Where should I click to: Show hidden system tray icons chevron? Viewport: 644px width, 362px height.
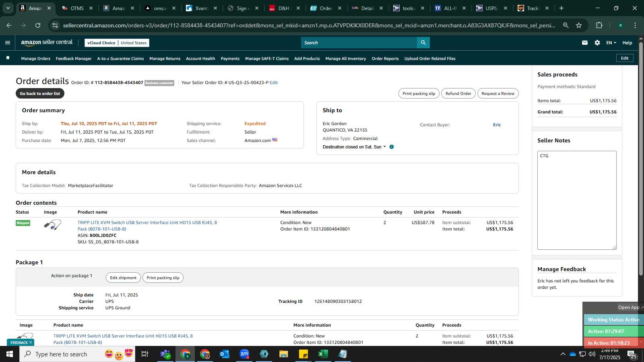point(563,354)
